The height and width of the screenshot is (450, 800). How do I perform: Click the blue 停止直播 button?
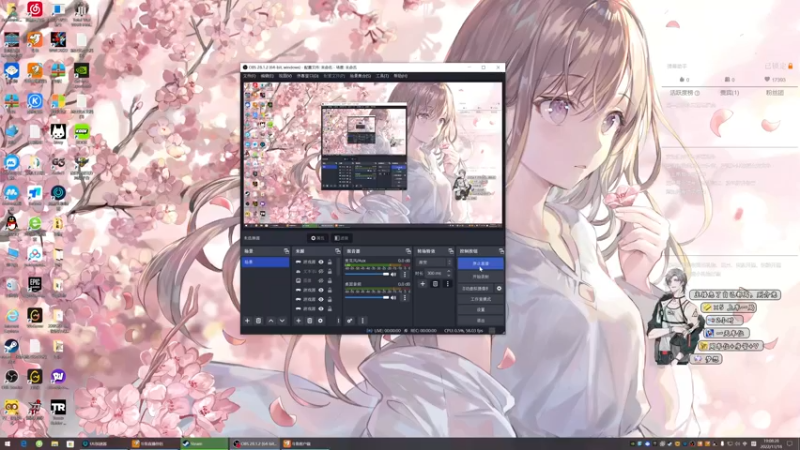(x=481, y=264)
